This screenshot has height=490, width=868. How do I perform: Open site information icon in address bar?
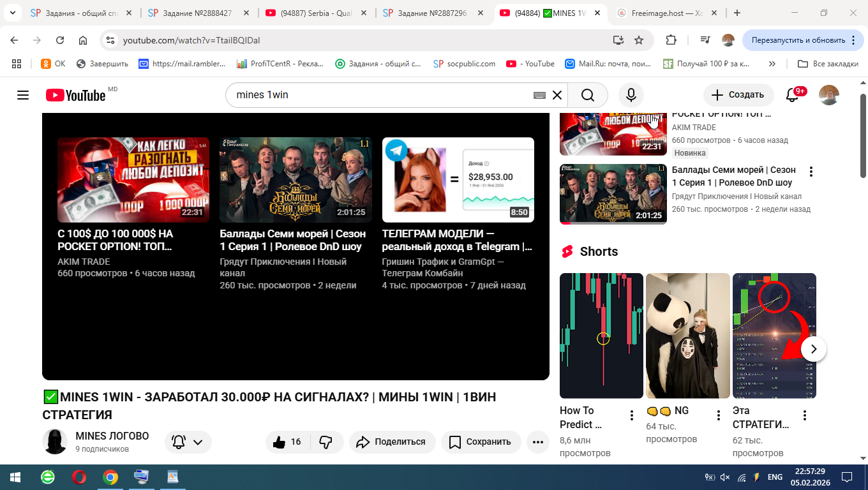110,40
